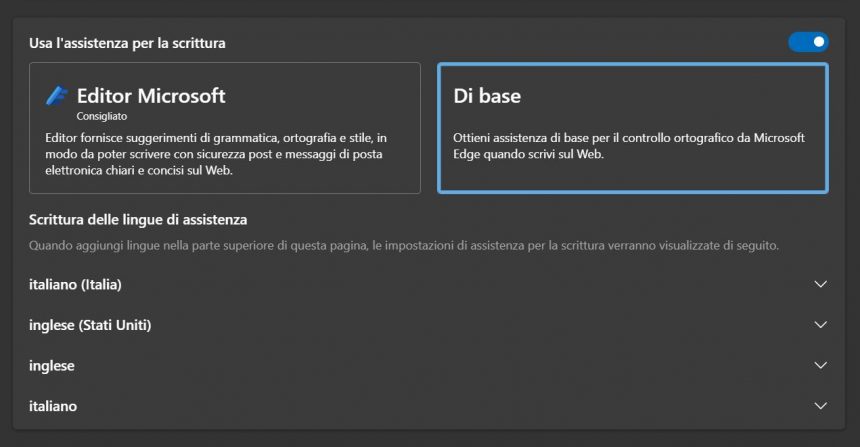Click the inglese language label
Image resolution: width=860 pixels, height=447 pixels.
click(x=52, y=366)
